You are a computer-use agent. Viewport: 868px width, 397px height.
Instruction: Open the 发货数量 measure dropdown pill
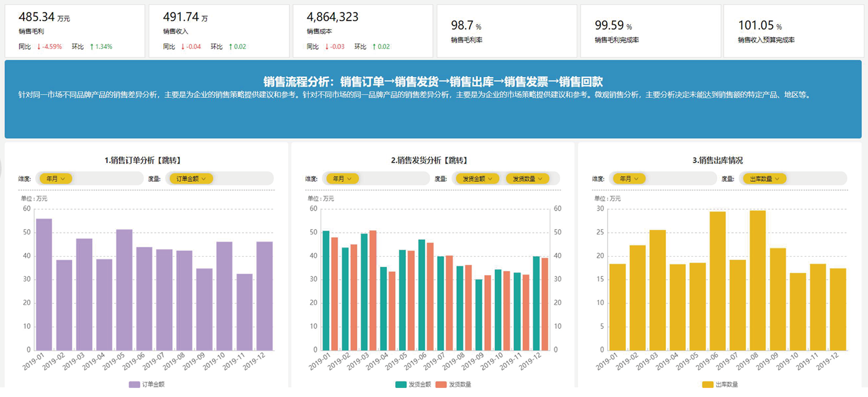click(x=527, y=179)
